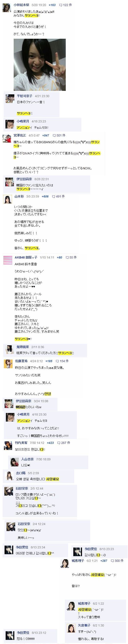The image size is (128, 644).
Task: Open 小林絵未梨 profile avatar
Action: [x=7, y=8]
